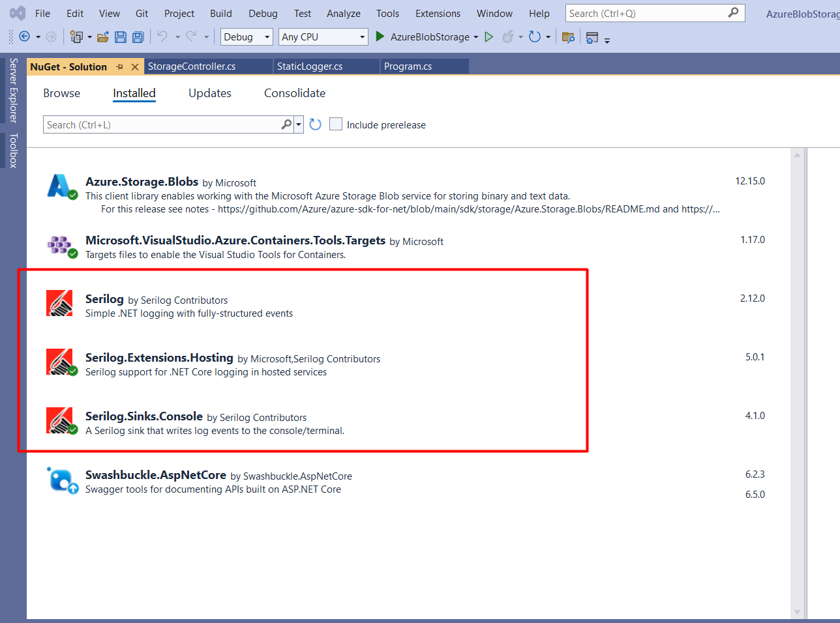
Task: Click the Azure.Storage.Blobs package icon
Action: [x=63, y=186]
